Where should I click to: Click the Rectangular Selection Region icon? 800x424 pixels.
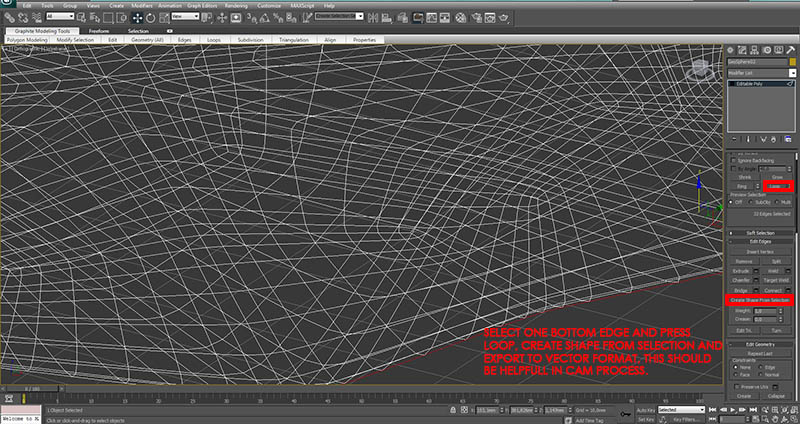pos(108,18)
